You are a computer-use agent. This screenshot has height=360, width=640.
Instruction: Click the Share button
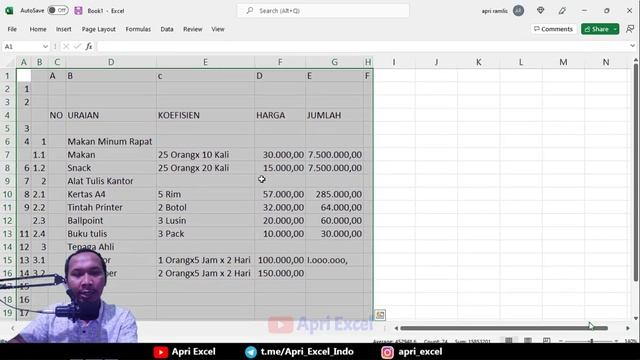(x=596, y=29)
